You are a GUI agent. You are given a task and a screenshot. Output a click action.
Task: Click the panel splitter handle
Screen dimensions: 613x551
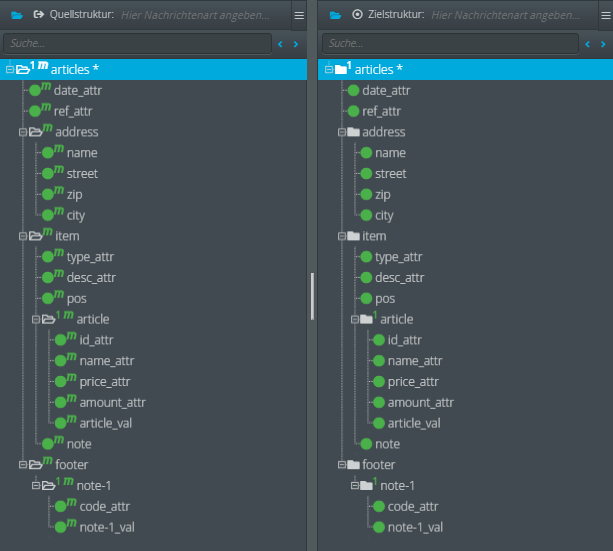point(312,296)
